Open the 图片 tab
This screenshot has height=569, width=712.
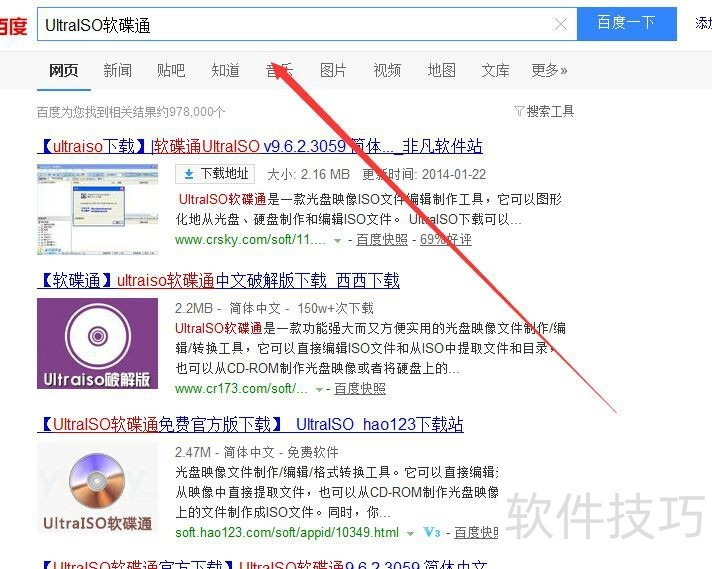(333, 70)
